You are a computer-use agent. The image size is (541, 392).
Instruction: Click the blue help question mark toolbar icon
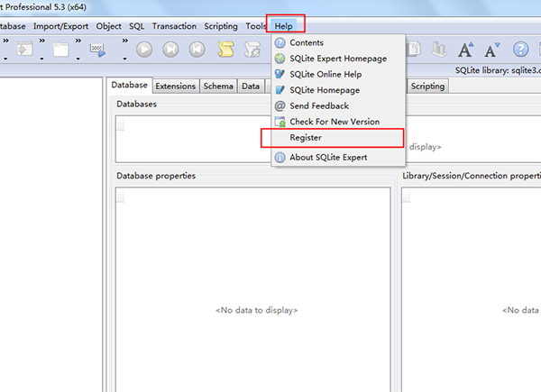520,50
